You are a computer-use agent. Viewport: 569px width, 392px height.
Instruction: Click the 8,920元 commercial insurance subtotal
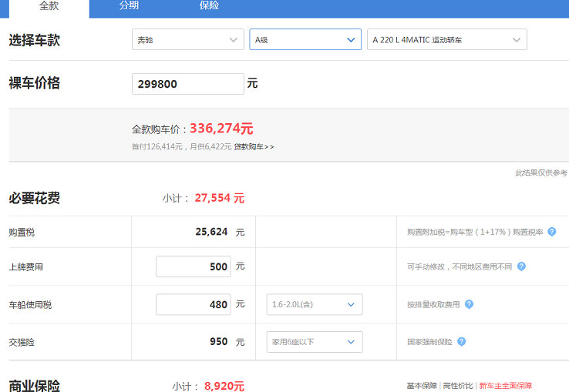(x=224, y=386)
